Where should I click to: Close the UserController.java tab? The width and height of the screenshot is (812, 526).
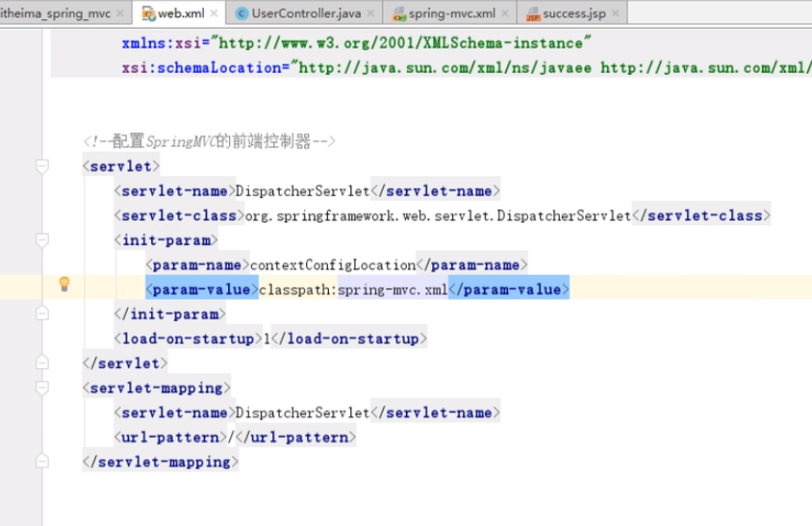pos(370,13)
